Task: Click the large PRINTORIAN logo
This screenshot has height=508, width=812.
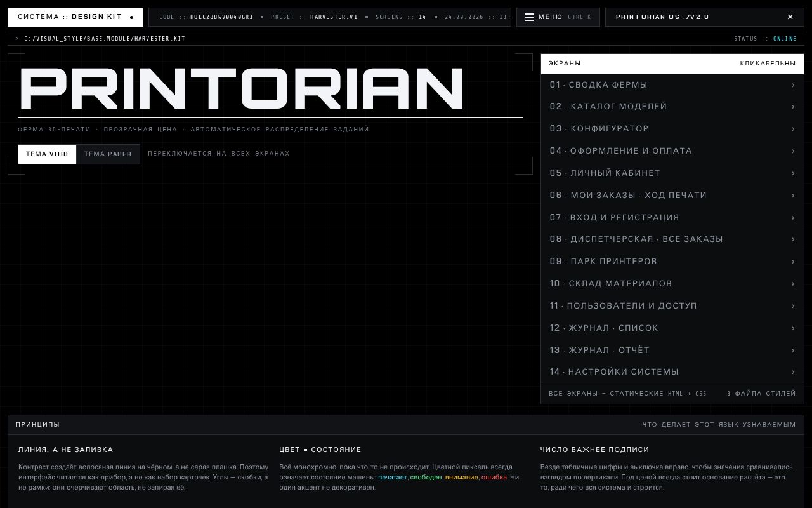Action: coord(242,89)
